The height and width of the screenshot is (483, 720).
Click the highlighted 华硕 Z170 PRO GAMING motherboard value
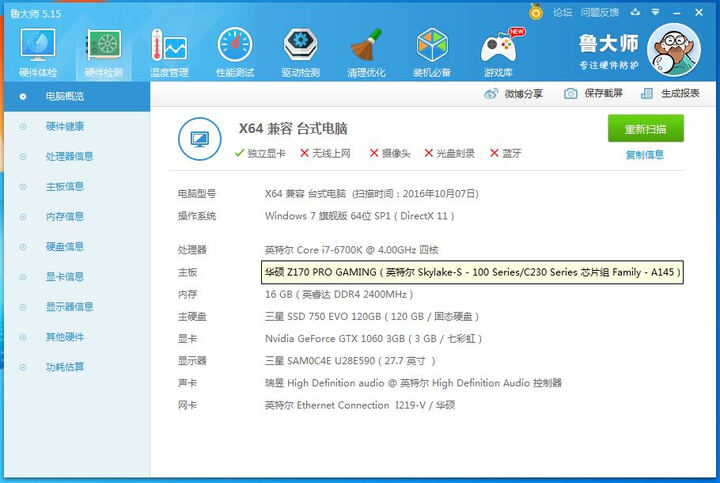tap(472, 272)
